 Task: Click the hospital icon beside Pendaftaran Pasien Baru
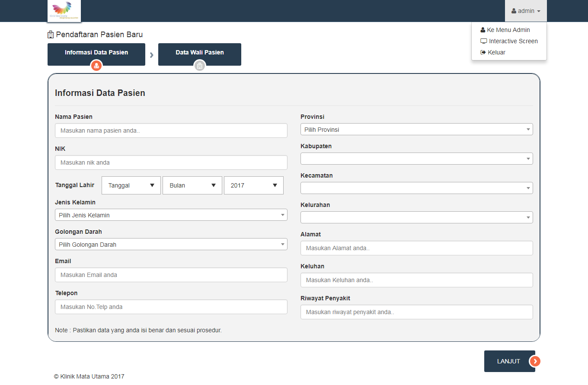pos(51,35)
